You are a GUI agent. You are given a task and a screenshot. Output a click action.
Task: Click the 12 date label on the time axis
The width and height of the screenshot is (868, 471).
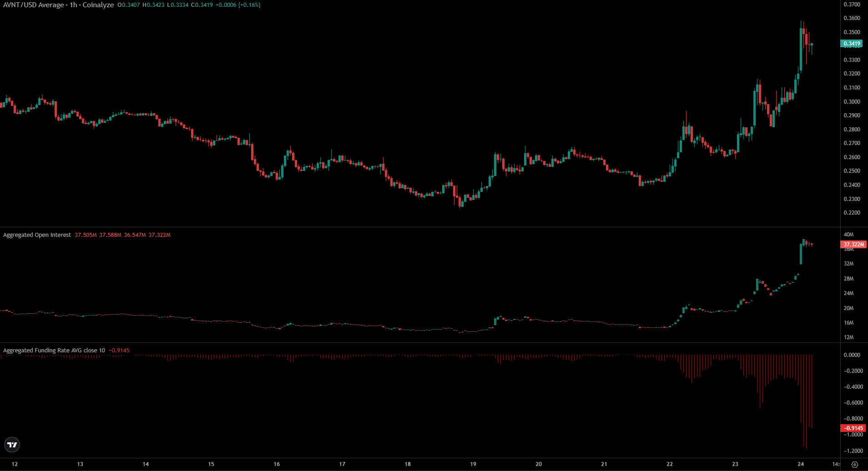click(x=14, y=464)
